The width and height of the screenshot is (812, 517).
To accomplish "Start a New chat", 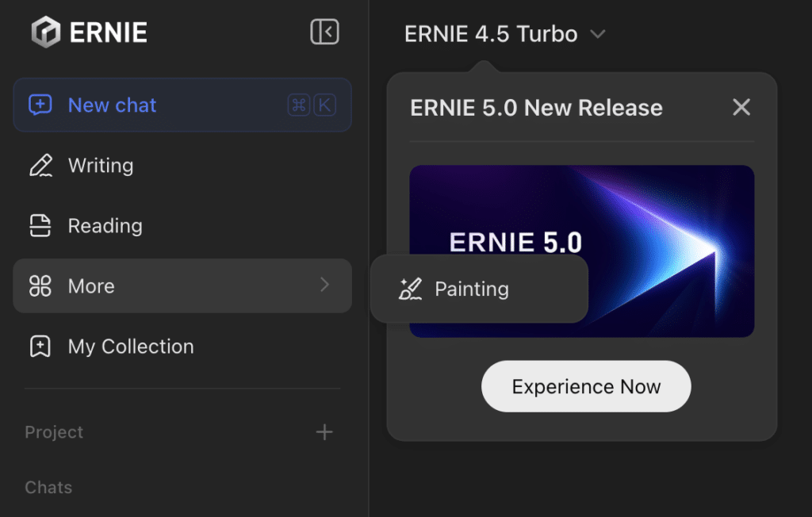I will pyautogui.click(x=112, y=105).
